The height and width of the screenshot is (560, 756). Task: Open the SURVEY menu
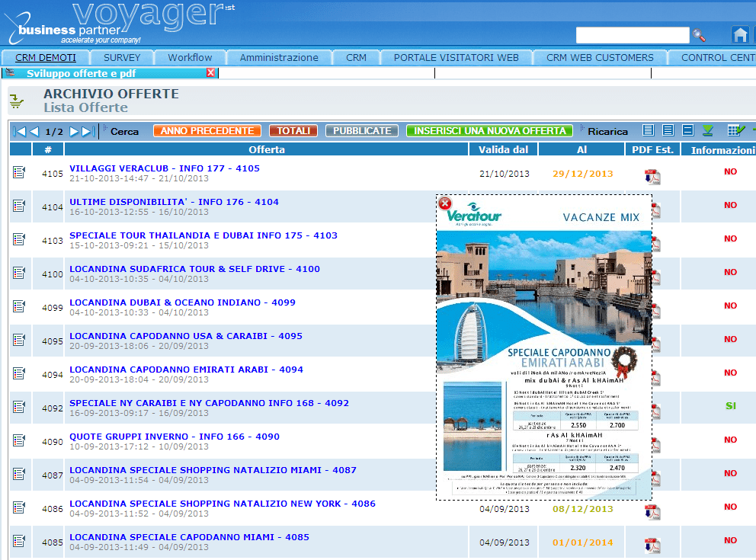click(122, 58)
